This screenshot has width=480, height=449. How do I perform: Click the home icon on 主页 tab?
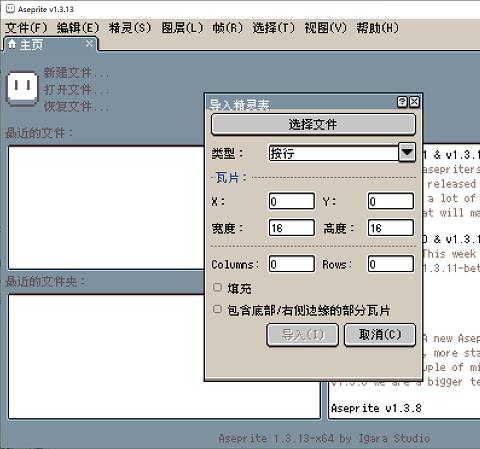click(x=12, y=44)
